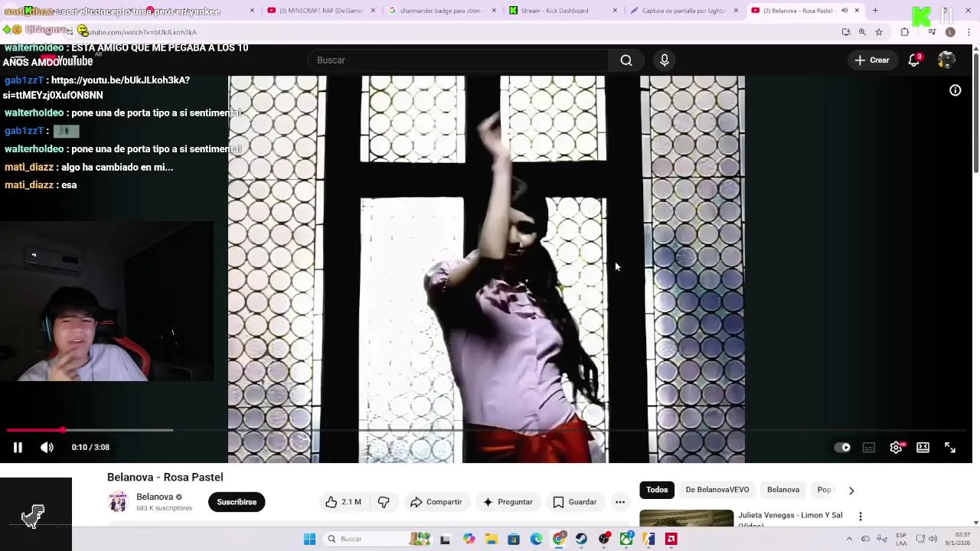Select the 'Belanova' filter chip
This screenshot has width=980, height=551.
point(783,490)
